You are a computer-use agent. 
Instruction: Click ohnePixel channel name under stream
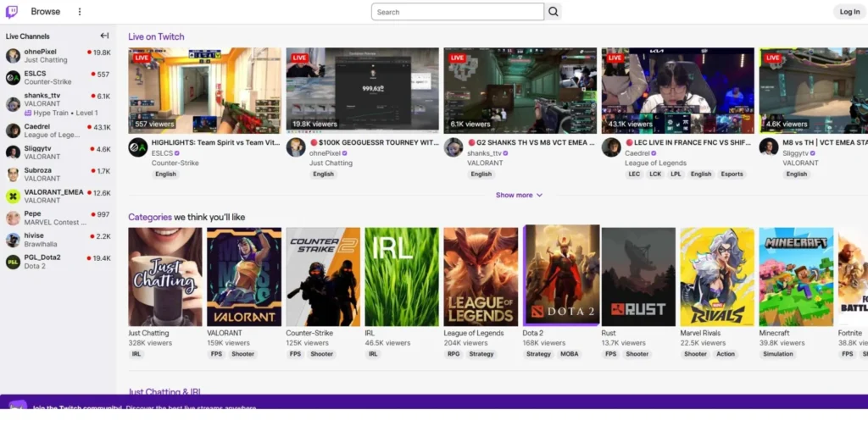pos(325,153)
